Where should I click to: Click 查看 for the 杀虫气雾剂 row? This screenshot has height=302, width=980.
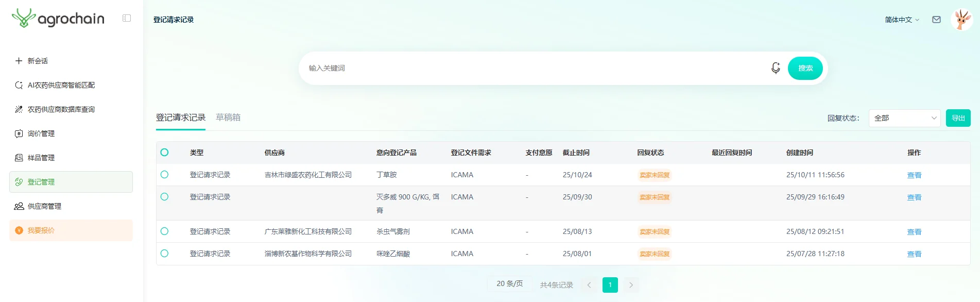coord(914,232)
